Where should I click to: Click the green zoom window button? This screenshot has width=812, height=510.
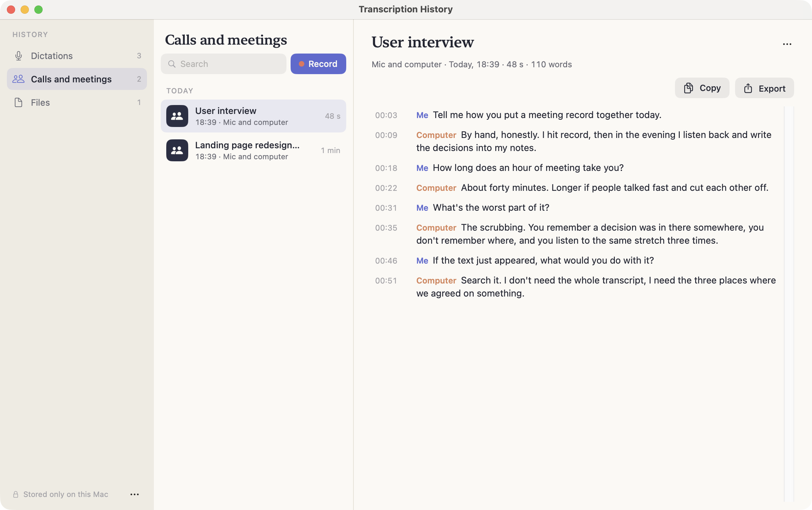tap(38, 9)
